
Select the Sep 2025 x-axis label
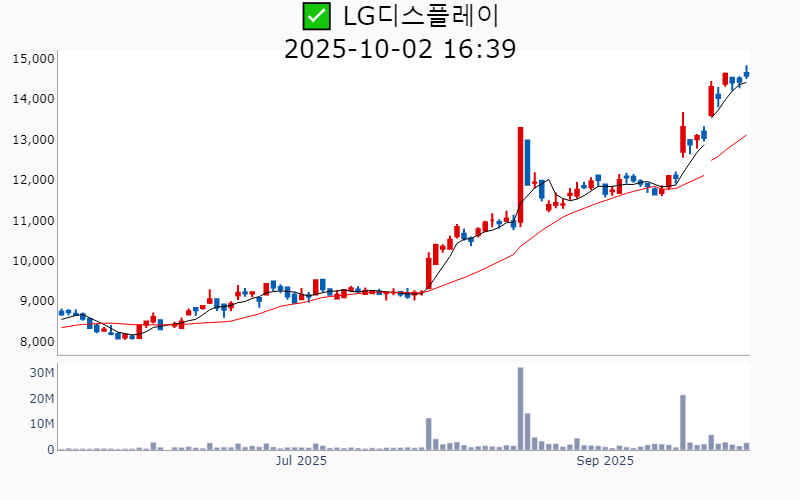pos(606,461)
